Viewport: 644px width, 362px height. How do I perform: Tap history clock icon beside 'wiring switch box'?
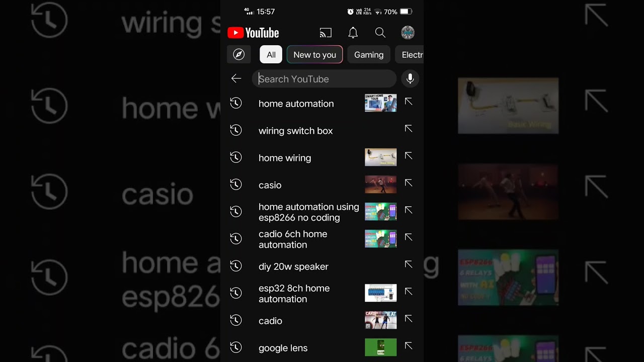click(236, 130)
